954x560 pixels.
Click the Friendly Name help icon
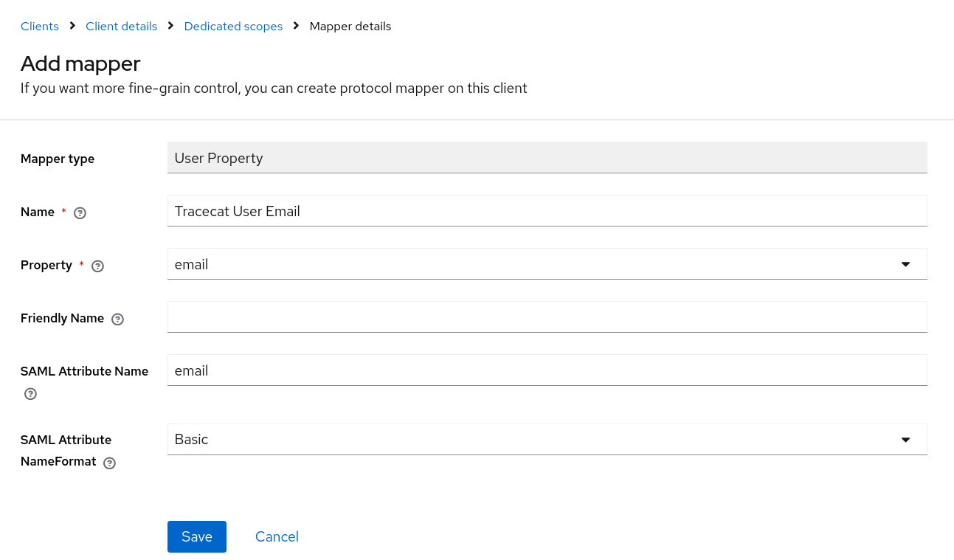(x=117, y=319)
